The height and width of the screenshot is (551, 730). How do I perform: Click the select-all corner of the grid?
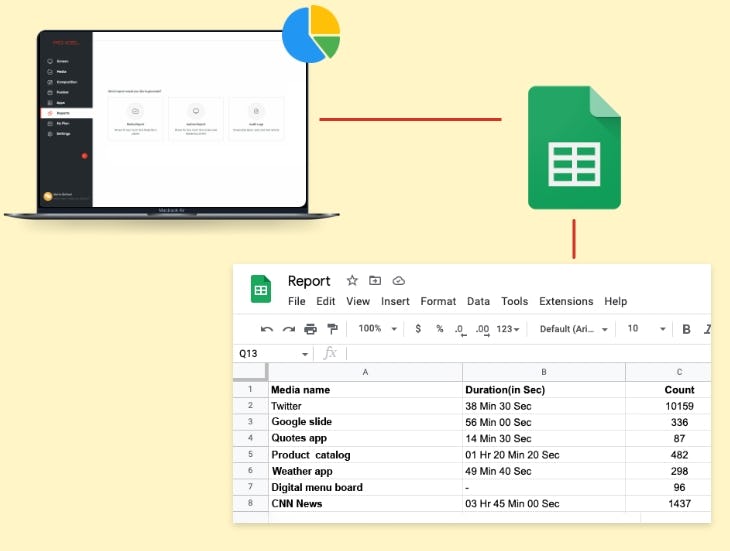[250, 372]
